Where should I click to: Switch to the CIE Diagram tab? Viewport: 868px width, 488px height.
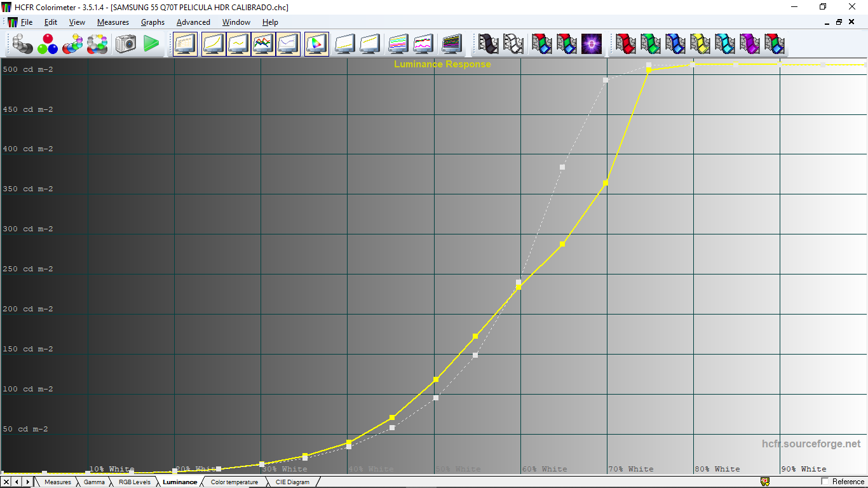292,482
